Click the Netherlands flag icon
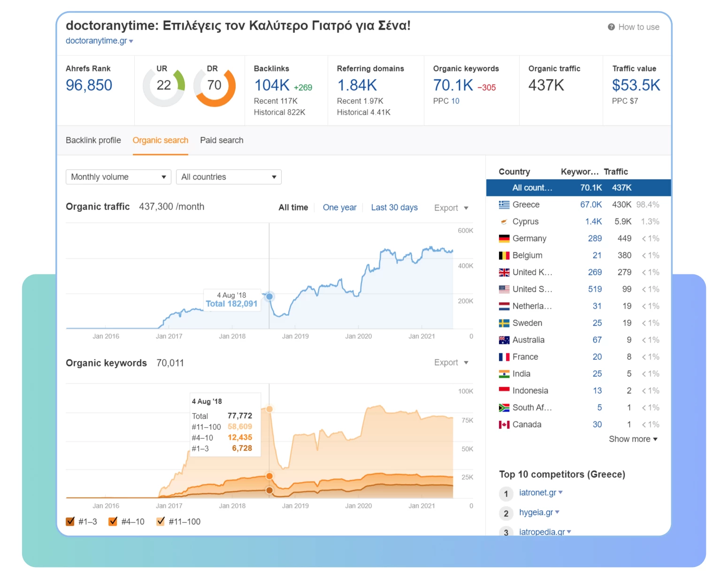This screenshot has width=728, height=575. [x=504, y=306]
